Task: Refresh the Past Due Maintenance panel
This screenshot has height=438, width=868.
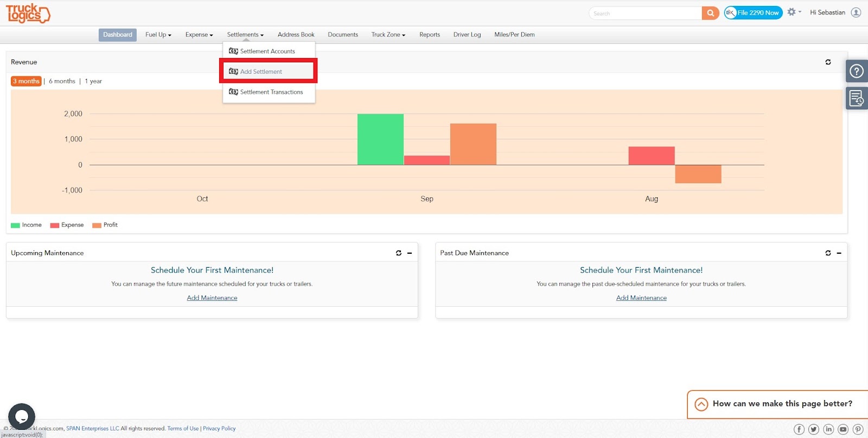Action: point(828,253)
